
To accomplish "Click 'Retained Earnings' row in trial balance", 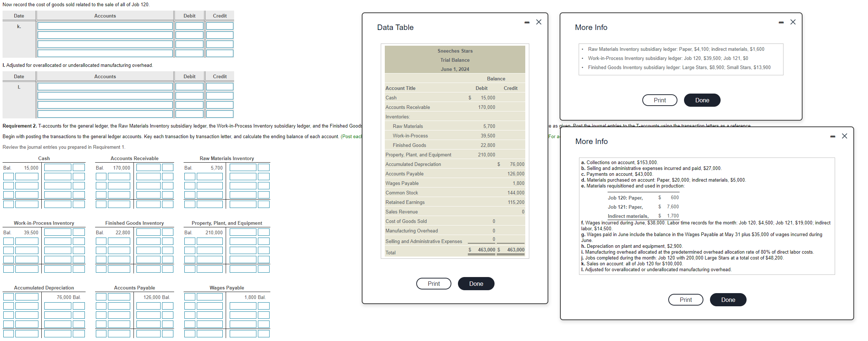I will click(x=455, y=202).
